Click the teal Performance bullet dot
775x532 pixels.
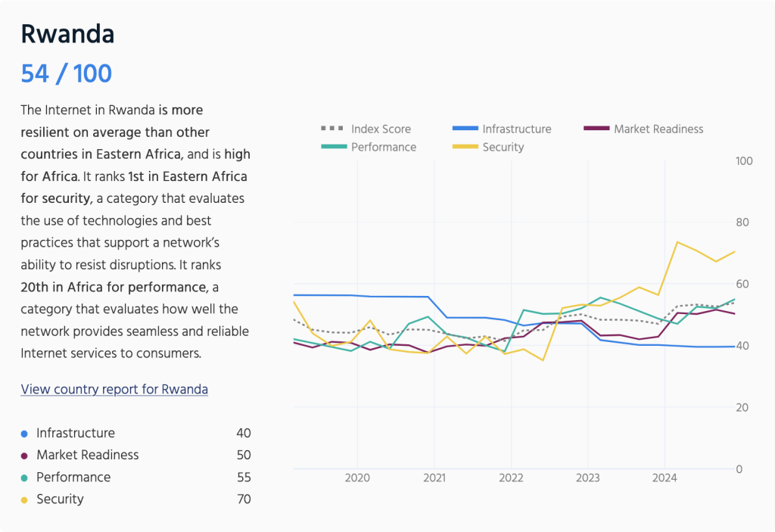[x=24, y=478]
